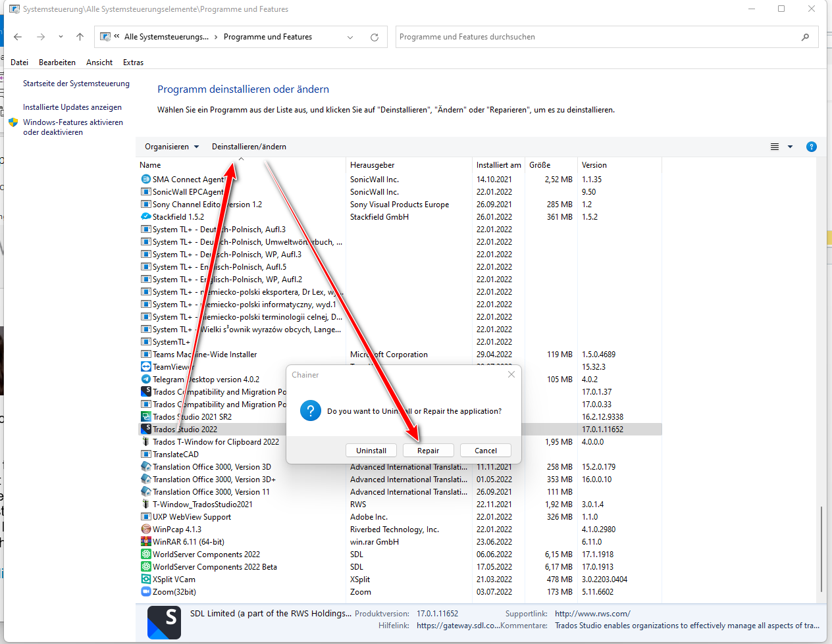Select the Trados Studio 2022 icon
Screen dimensions: 832x644
[x=145, y=429]
